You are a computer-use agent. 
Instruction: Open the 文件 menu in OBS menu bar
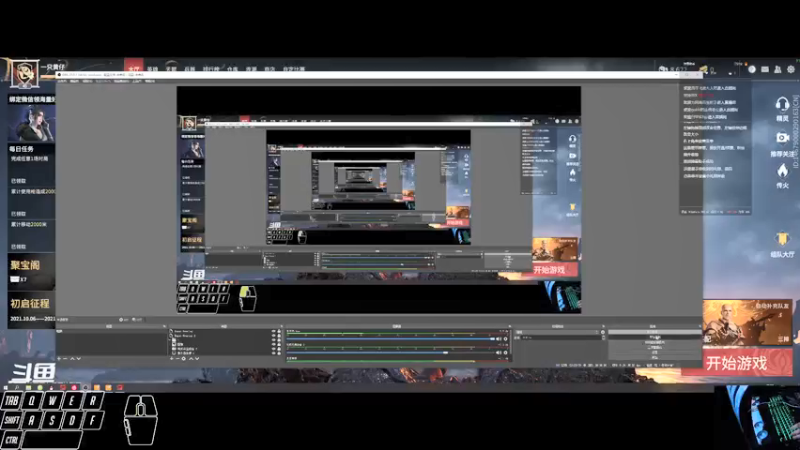61,81
